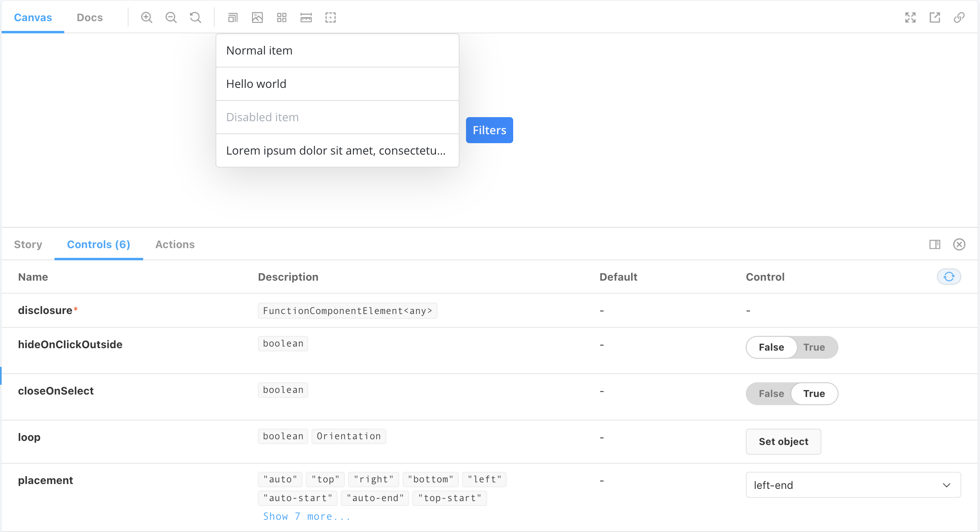This screenshot has height=532, width=980.
Task: Click Show 7 more placement options
Action: coord(306,516)
